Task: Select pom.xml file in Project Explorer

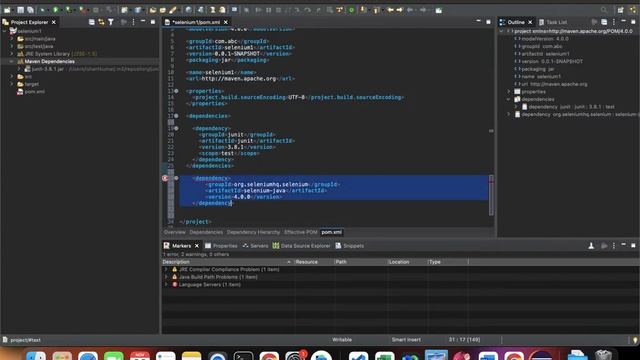Action: pos(31,92)
